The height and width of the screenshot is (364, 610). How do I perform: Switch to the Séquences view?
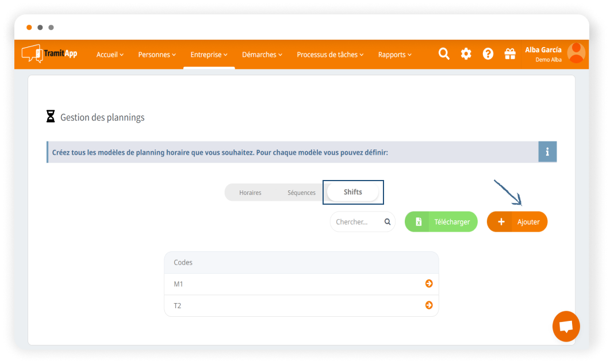pyautogui.click(x=301, y=193)
